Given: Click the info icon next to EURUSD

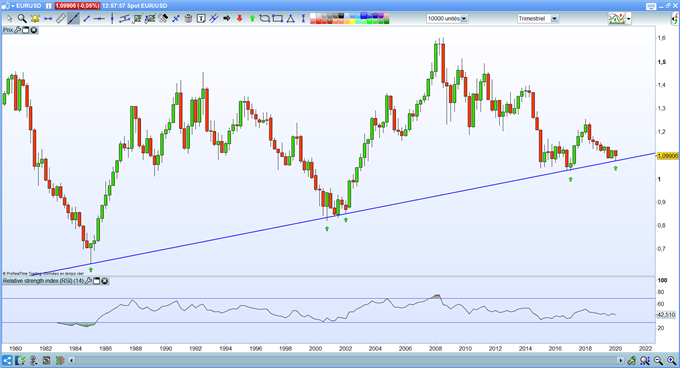Looking at the screenshot, I should 48,6.
